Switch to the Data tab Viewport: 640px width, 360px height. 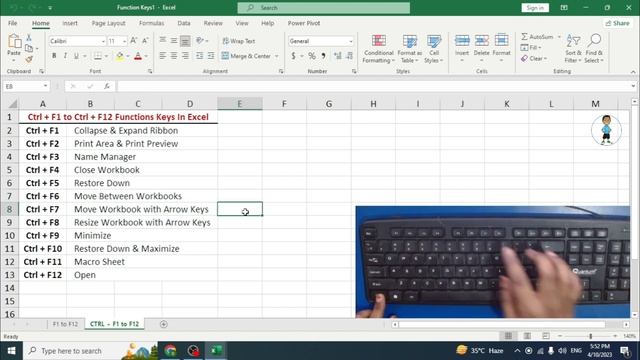(x=184, y=23)
